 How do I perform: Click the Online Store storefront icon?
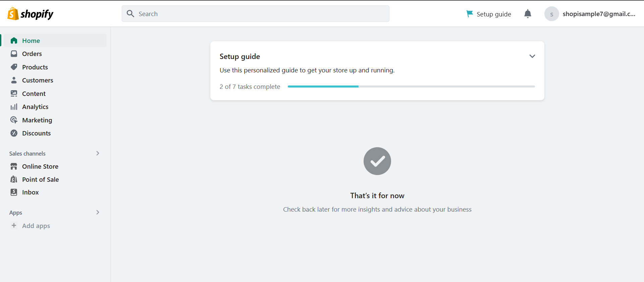point(14,166)
